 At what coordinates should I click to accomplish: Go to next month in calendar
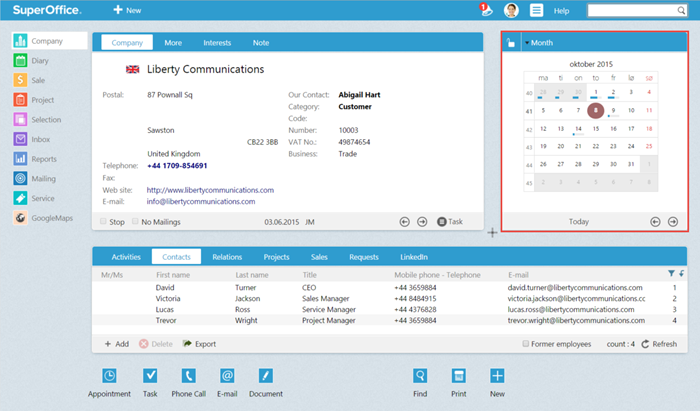tap(673, 222)
